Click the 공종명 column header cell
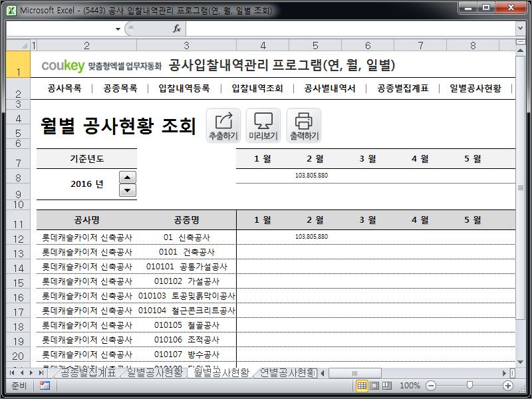Viewport: 532px width, 399px height. 186,220
